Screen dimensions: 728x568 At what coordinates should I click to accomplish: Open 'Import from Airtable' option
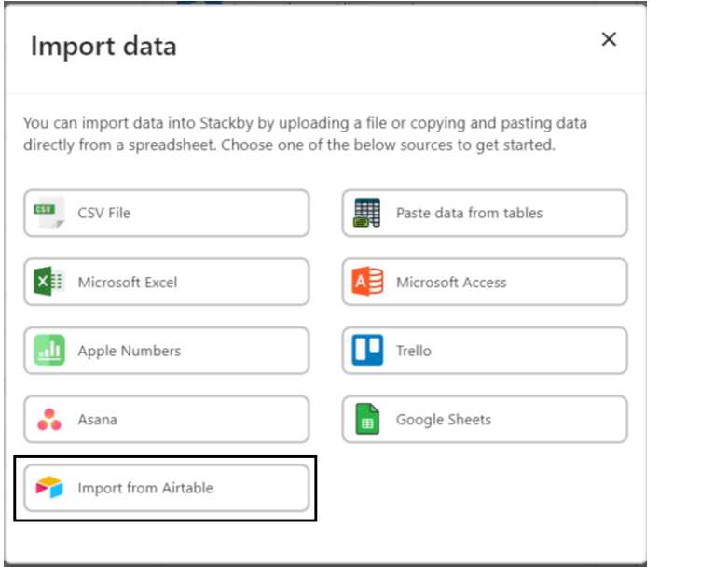coord(145,488)
